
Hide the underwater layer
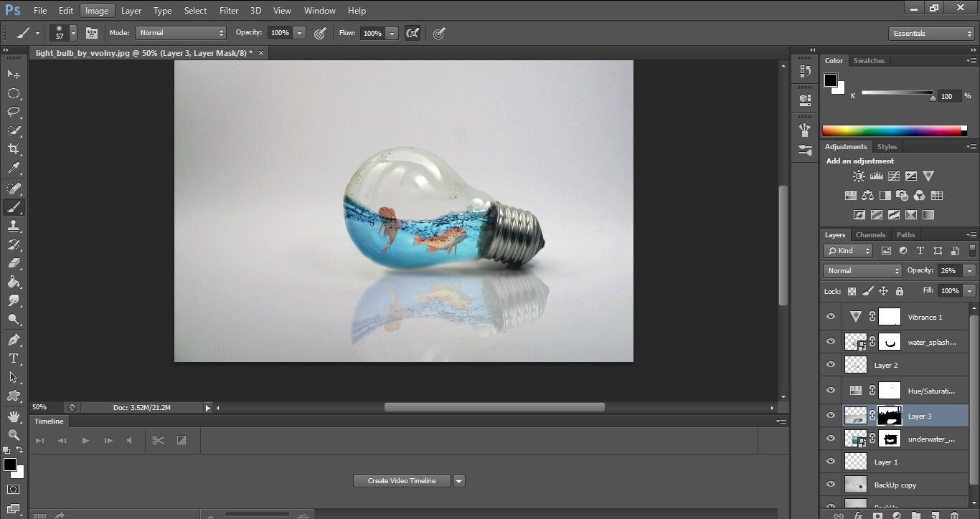click(831, 438)
